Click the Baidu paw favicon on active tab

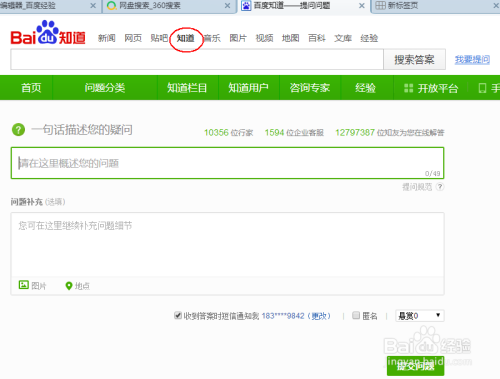[x=246, y=6]
